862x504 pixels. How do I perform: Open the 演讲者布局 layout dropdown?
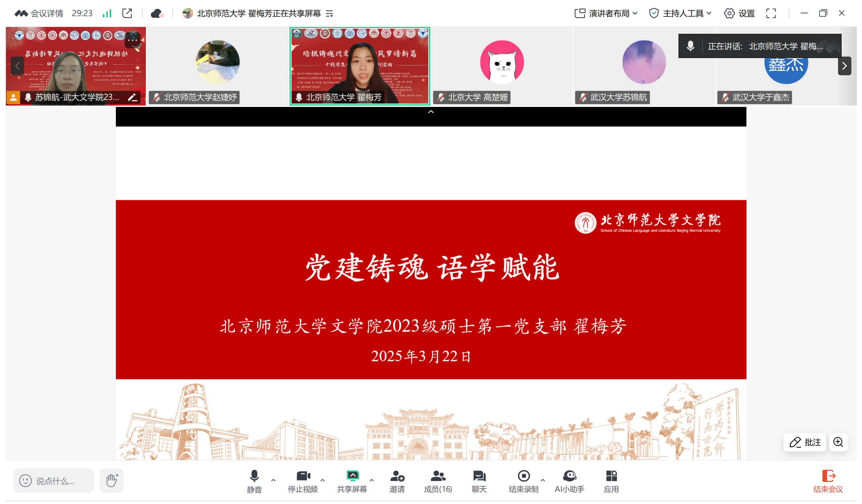(x=606, y=13)
